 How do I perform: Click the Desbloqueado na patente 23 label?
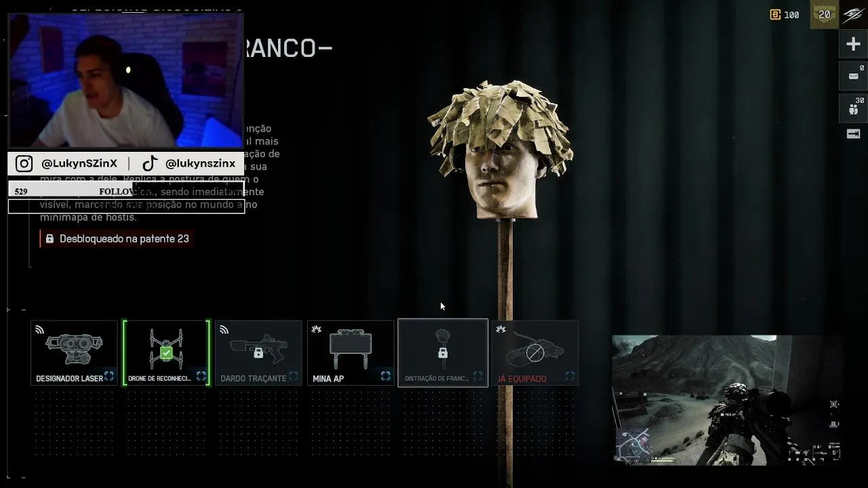[124, 239]
